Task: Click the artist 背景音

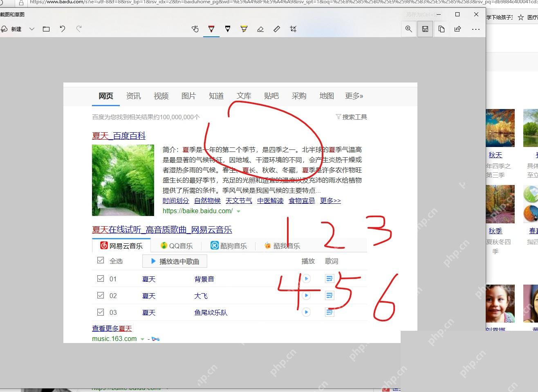Action: pos(204,279)
